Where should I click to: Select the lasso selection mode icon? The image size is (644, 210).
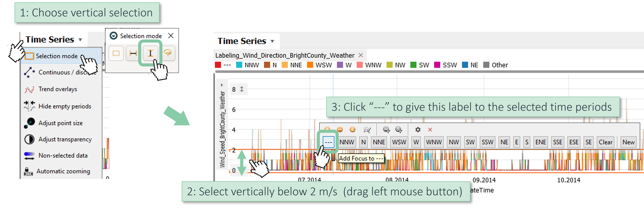[x=167, y=53]
